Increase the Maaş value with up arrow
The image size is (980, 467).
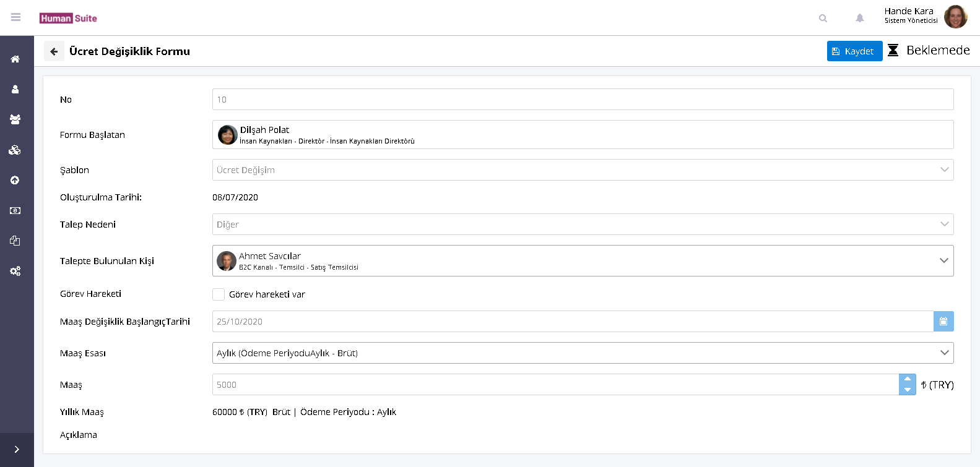[x=907, y=379]
